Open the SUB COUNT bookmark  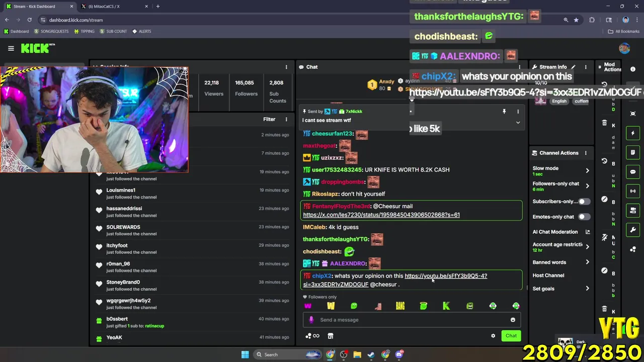click(113, 31)
